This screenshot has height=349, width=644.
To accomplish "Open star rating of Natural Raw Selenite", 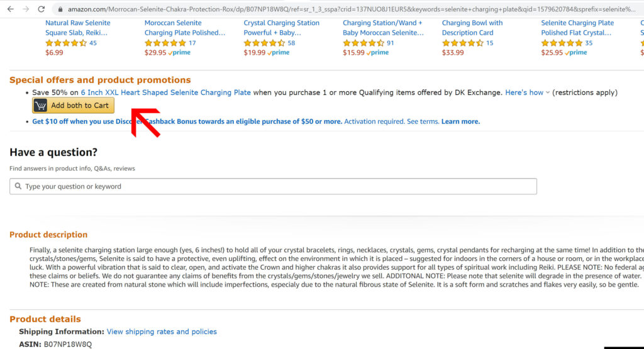I will 65,43.
